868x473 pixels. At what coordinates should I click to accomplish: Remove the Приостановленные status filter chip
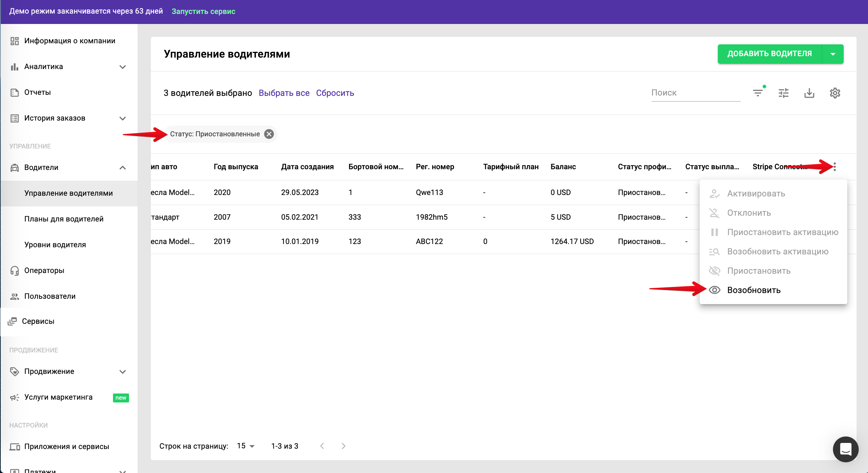tap(269, 134)
